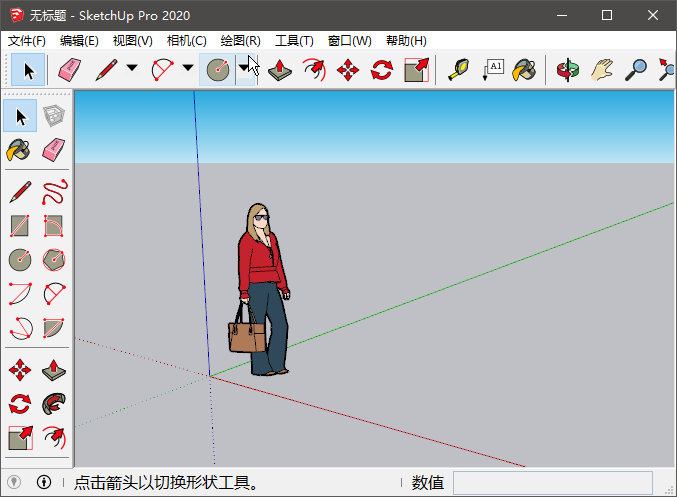677x497 pixels.
Task: Select the Pan hand tool
Action: point(602,70)
